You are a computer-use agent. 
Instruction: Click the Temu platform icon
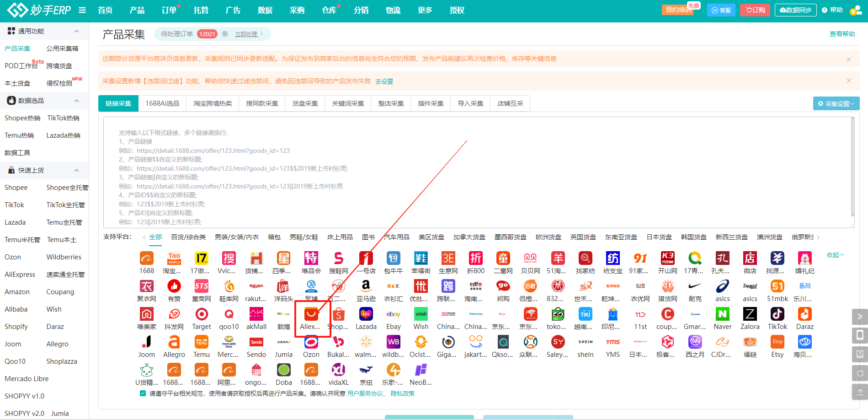pos(202,342)
